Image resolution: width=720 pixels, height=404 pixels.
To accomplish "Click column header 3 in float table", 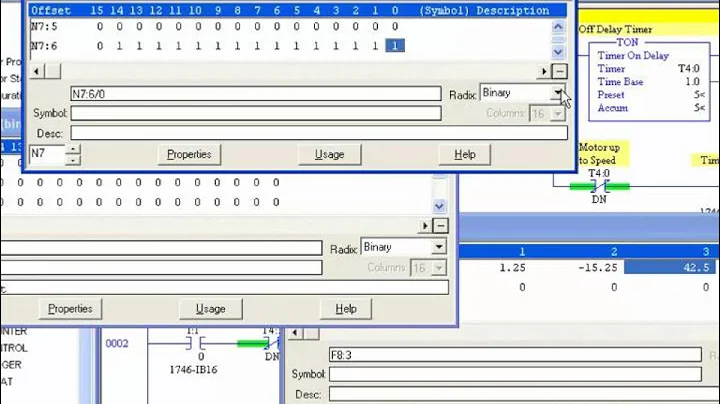I will (x=706, y=251).
